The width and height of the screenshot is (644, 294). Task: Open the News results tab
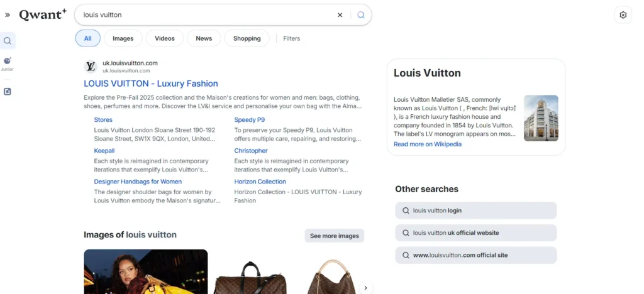click(204, 38)
